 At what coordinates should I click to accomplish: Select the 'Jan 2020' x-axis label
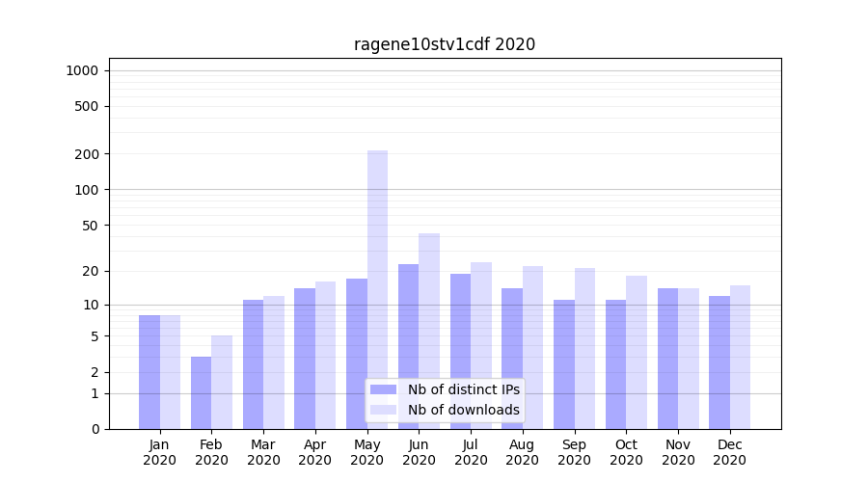(x=159, y=452)
